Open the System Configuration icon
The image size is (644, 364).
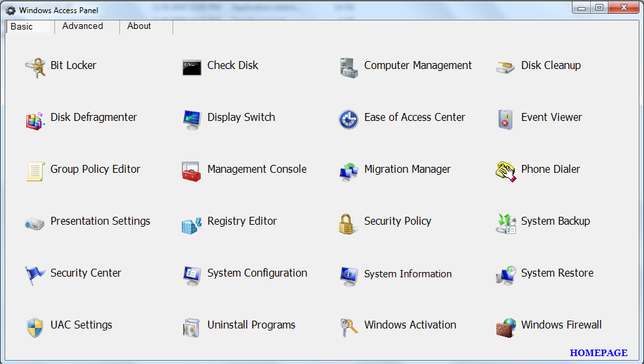click(192, 275)
